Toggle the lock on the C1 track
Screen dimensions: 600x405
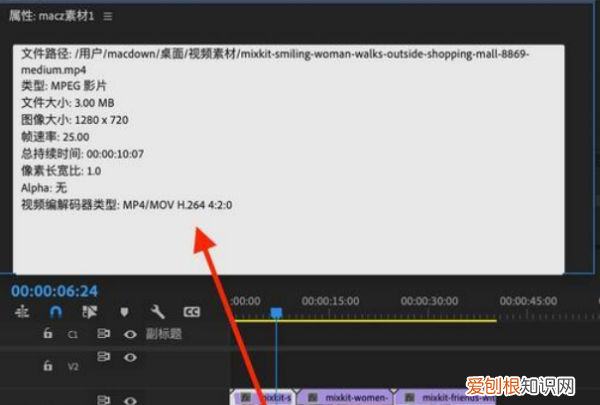(x=47, y=333)
